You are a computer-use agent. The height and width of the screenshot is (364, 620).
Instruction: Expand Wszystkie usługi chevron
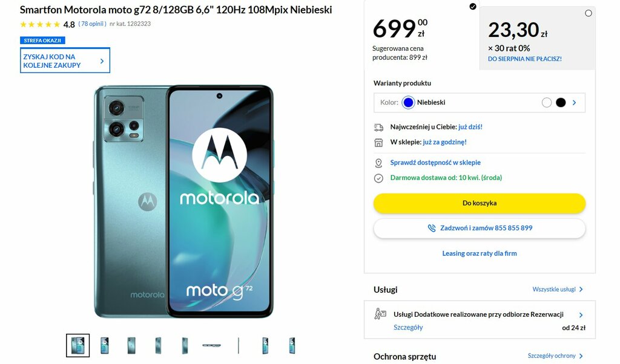(581, 290)
